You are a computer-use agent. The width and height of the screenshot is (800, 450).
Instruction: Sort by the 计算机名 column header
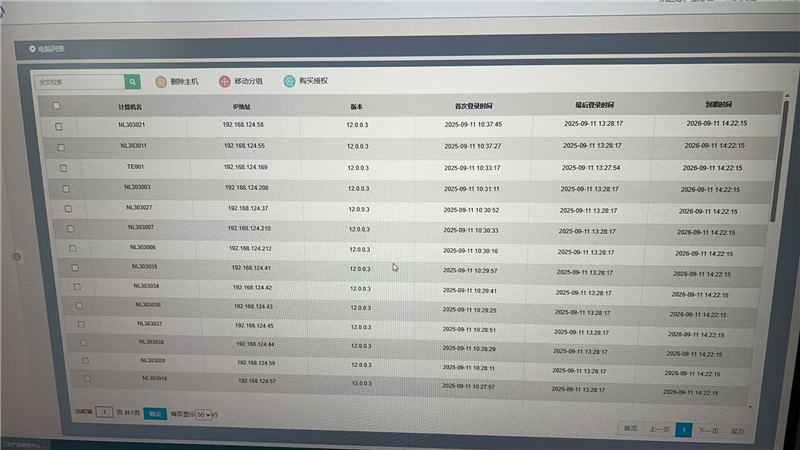click(130, 106)
